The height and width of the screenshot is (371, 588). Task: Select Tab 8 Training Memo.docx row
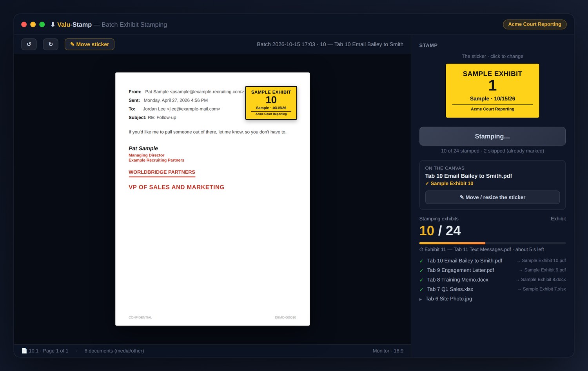(x=492, y=280)
